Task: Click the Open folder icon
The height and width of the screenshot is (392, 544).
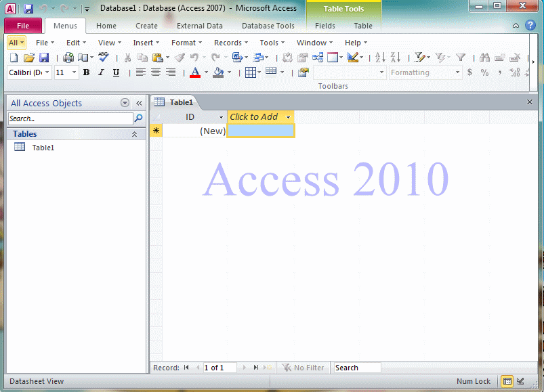Action: pyautogui.click(x=29, y=58)
